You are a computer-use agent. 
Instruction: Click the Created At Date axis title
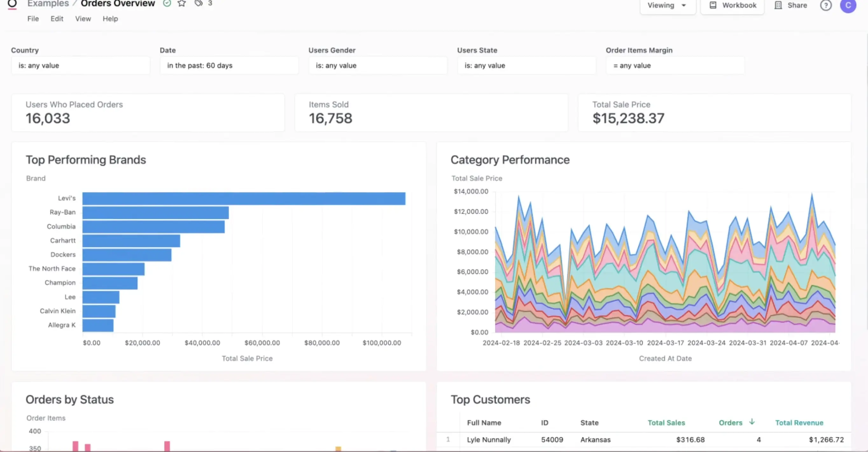coord(666,359)
